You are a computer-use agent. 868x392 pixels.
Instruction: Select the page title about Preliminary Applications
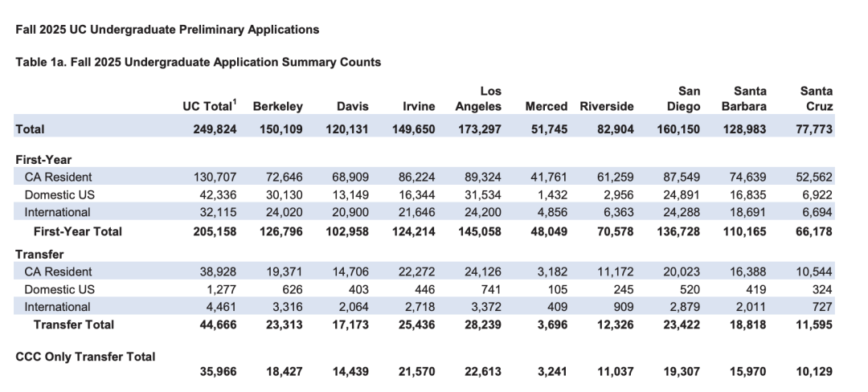pos(167,30)
